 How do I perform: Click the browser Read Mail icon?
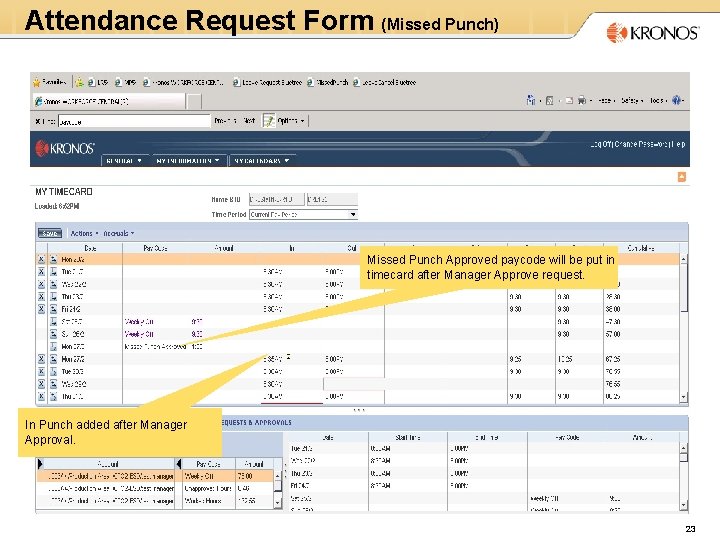tap(569, 101)
